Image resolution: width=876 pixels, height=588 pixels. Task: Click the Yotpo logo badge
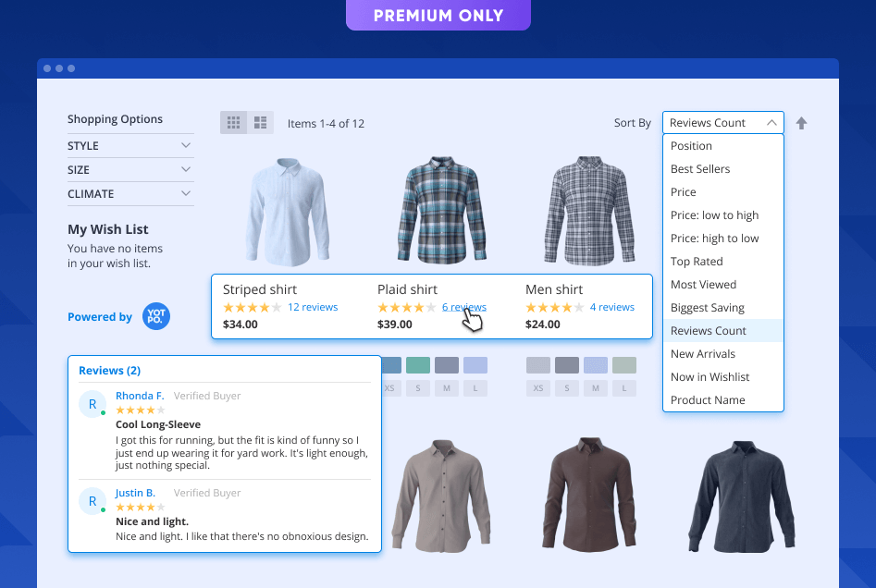156,316
